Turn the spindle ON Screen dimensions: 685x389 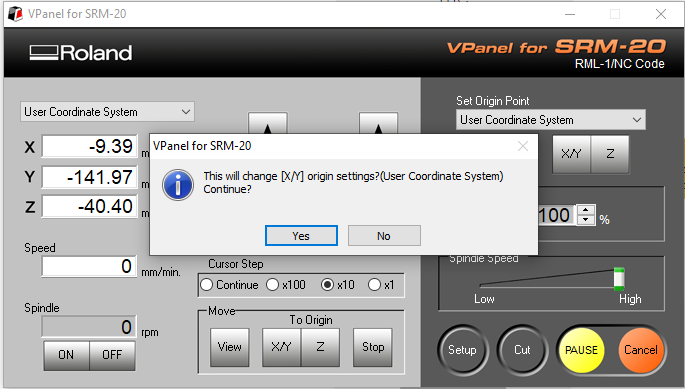click(x=66, y=355)
